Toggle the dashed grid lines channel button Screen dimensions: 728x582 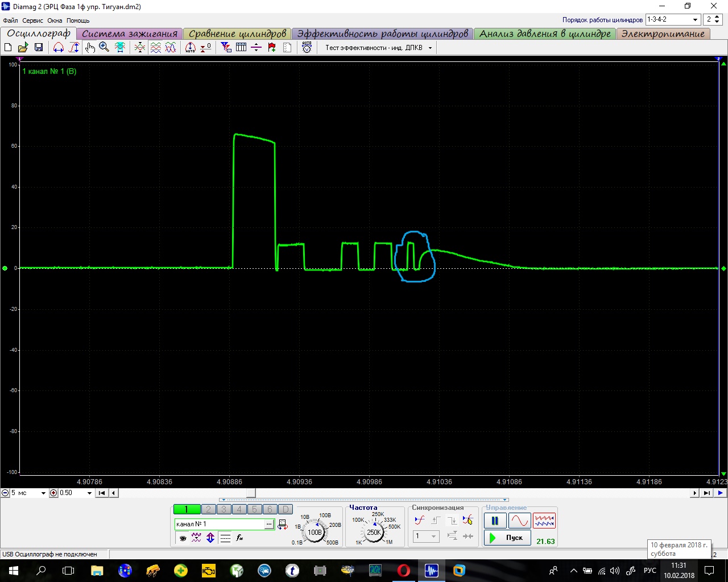coord(225,538)
